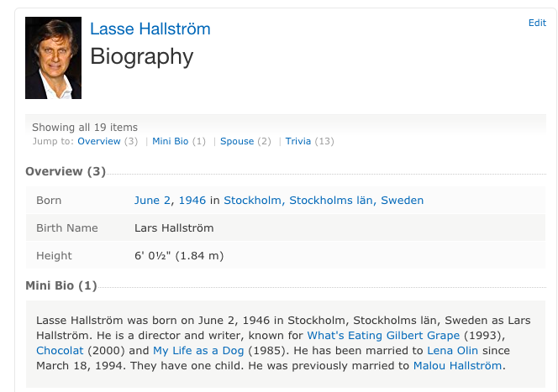This screenshot has width=558, height=392.
Task: Open the Chocolat movie link
Action: [x=60, y=350]
